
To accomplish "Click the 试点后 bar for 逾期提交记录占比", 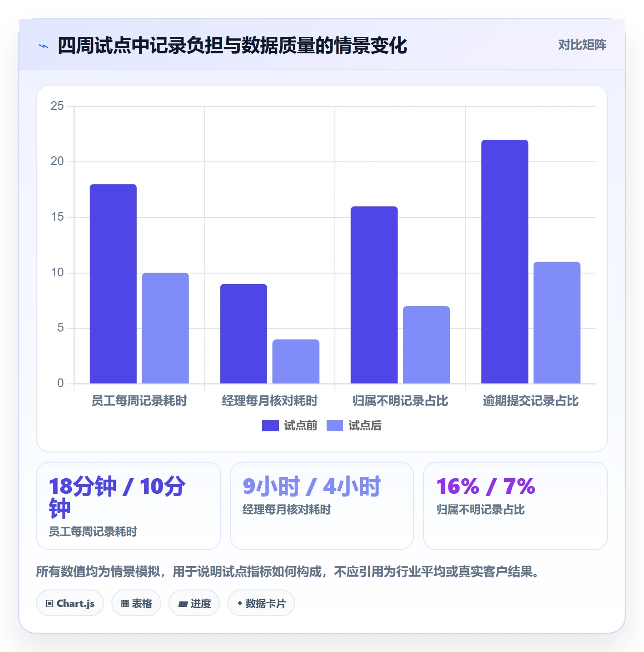I will point(557,323).
